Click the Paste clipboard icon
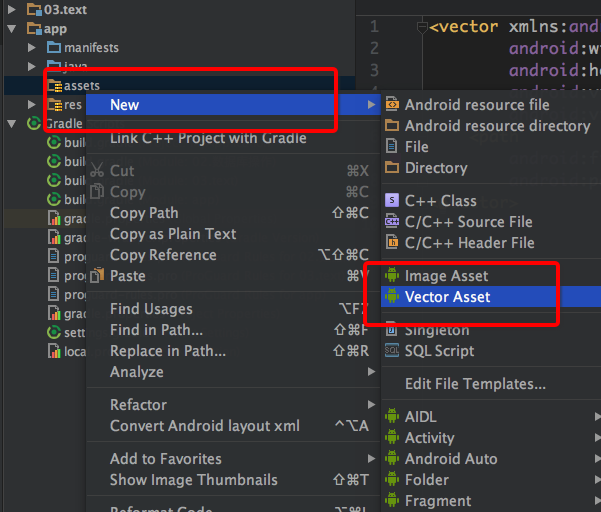Image resolution: width=601 pixels, height=512 pixels. tap(97, 275)
